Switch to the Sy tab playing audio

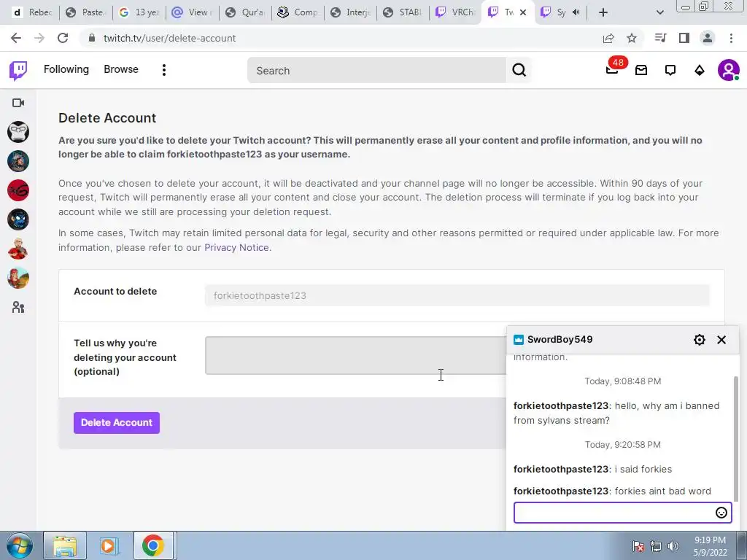(x=561, y=12)
